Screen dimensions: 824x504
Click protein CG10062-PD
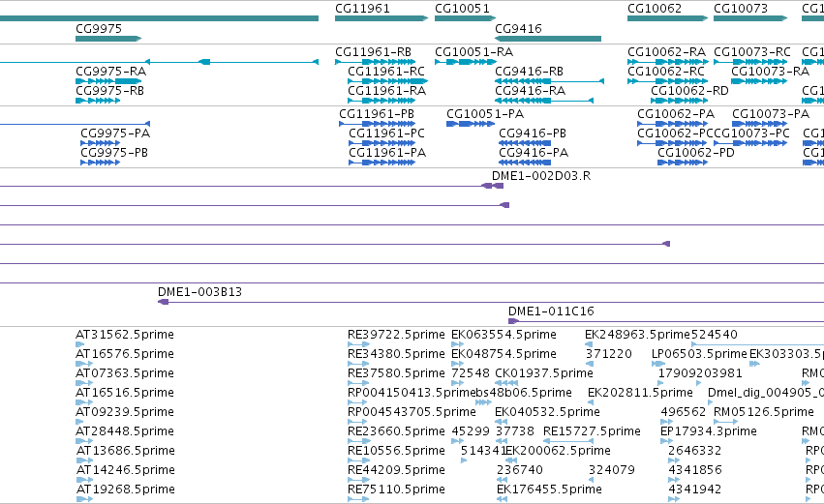pyautogui.click(x=682, y=163)
